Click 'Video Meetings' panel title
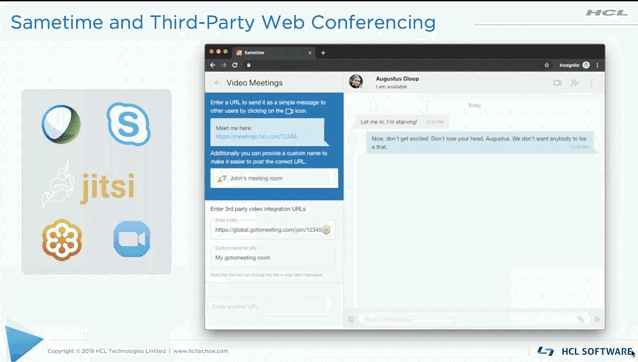The image size is (638, 362). point(254,83)
